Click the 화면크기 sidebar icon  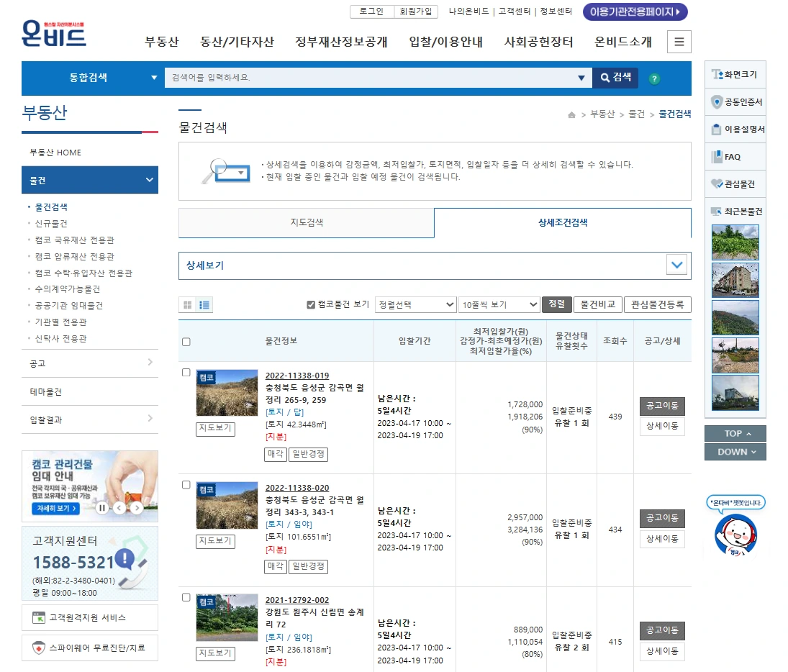[735, 74]
